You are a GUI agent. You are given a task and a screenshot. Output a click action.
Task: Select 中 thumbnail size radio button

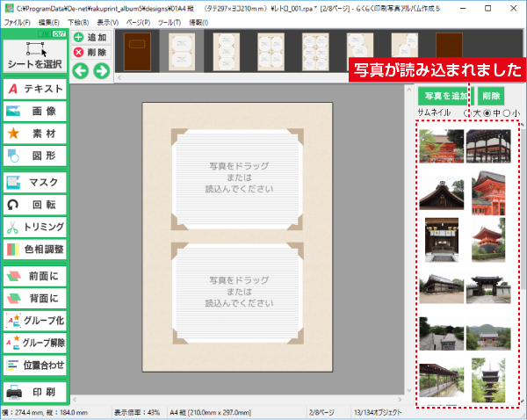point(487,113)
